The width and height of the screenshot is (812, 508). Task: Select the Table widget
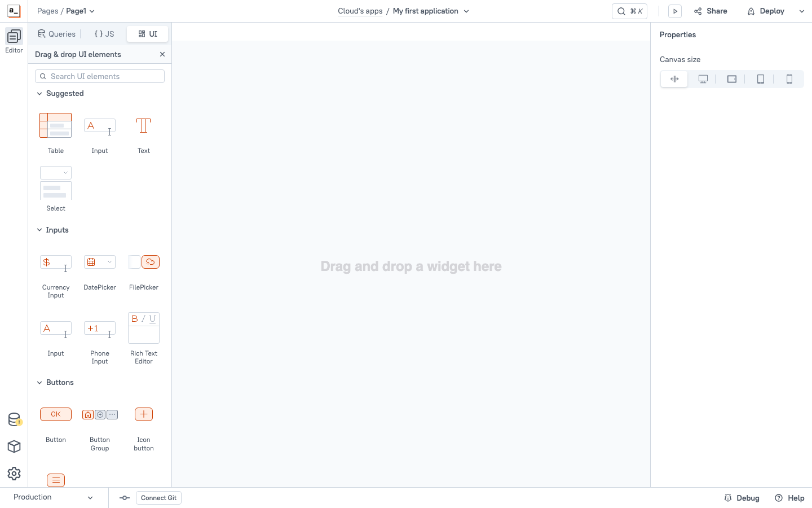pyautogui.click(x=56, y=133)
